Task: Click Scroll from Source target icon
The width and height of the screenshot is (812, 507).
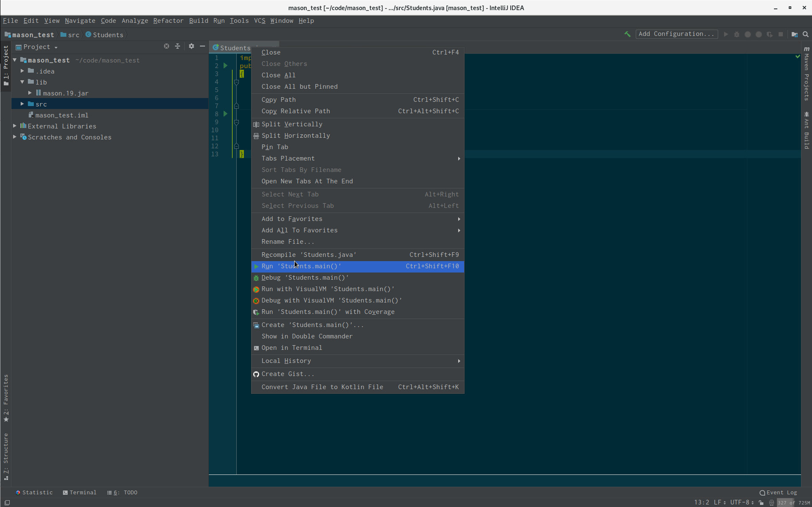Action: pyautogui.click(x=167, y=46)
